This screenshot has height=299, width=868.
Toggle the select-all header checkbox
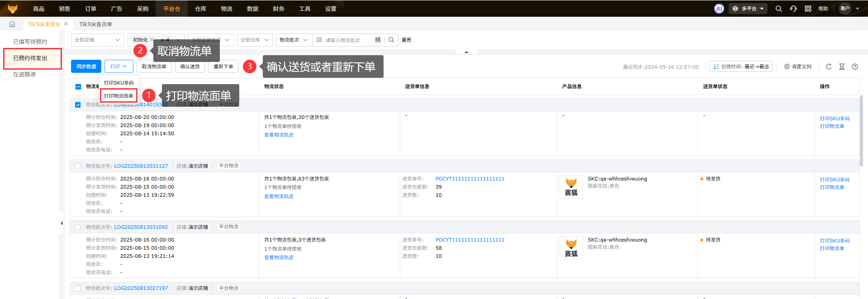[78, 86]
